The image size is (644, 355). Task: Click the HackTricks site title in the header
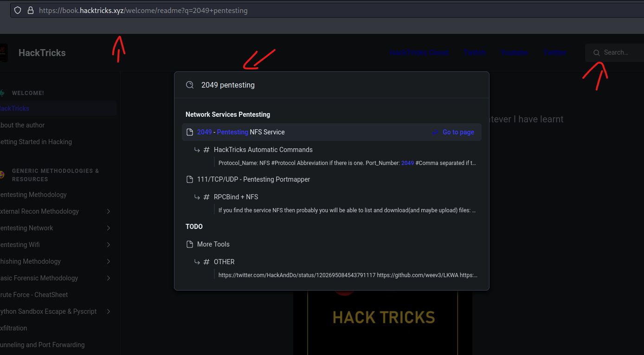tap(42, 53)
